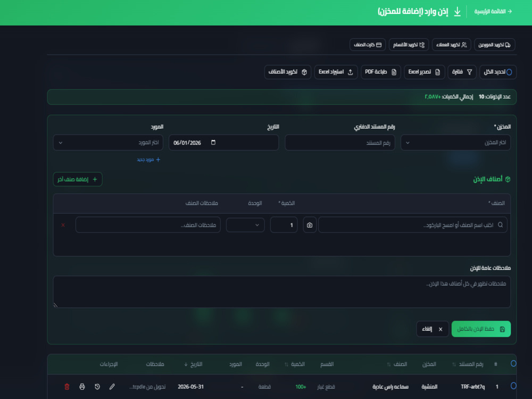
Task: Sort table by الكمية column
Action: pyautogui.click(x=295, y=364)
